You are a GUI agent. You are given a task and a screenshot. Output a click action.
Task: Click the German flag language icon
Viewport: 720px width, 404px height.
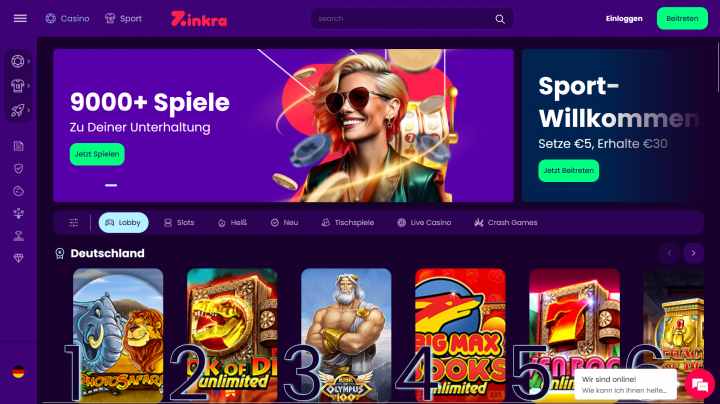(18, 372)
